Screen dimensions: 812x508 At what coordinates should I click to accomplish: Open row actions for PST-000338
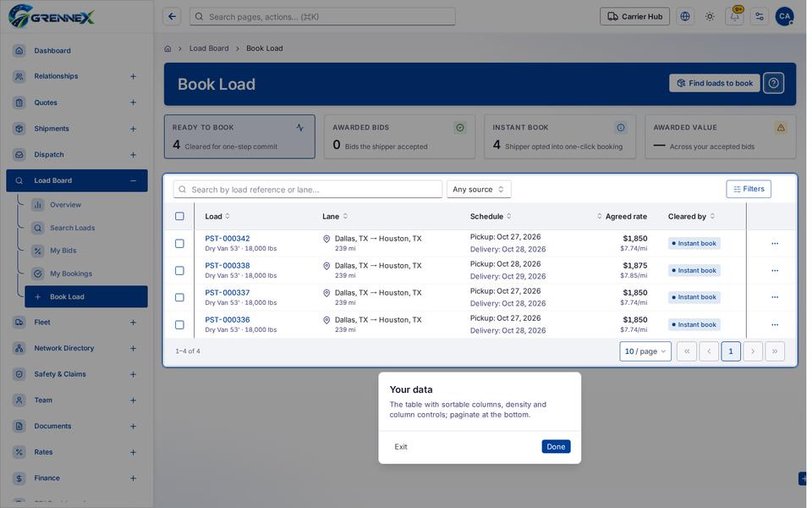[x=775, y=271]
